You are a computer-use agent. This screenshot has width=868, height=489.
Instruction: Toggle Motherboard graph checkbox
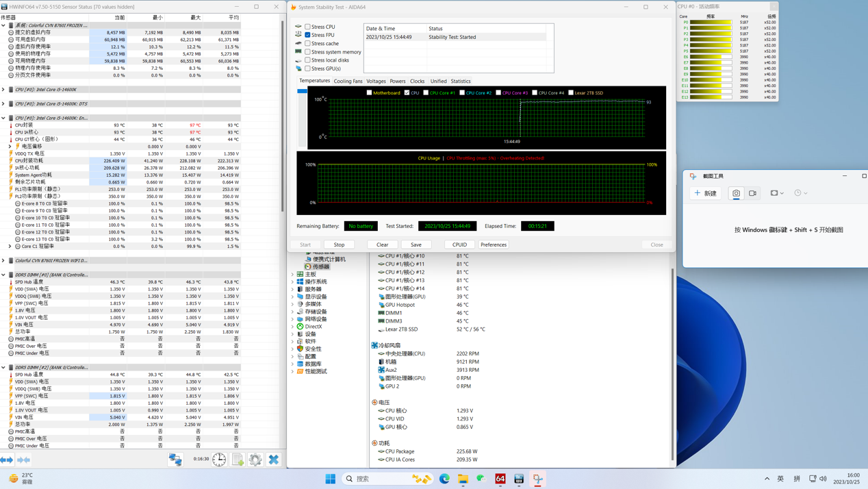point(370,92)
